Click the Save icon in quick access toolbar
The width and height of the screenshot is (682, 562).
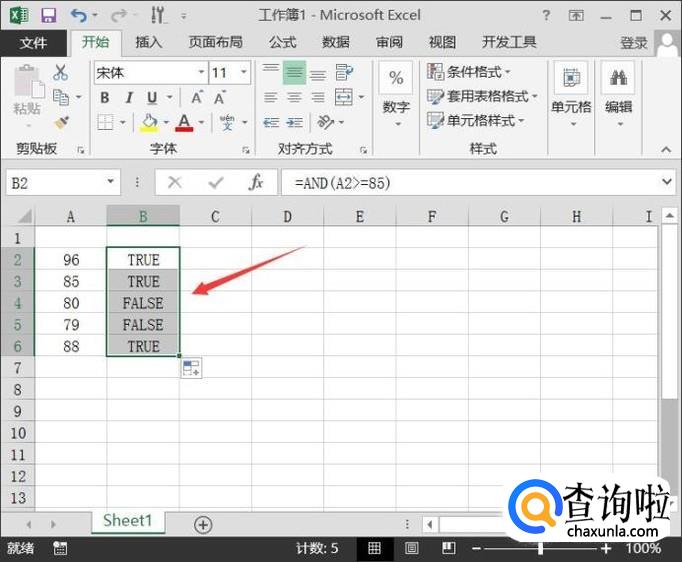coord(48,16)
